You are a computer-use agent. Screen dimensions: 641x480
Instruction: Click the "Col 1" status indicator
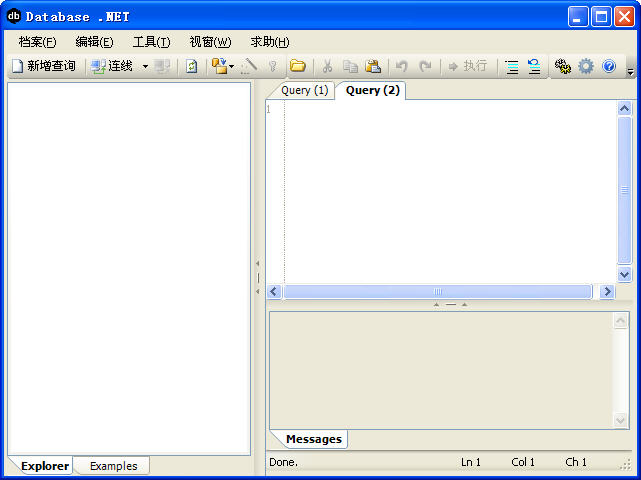click(523, 462)
